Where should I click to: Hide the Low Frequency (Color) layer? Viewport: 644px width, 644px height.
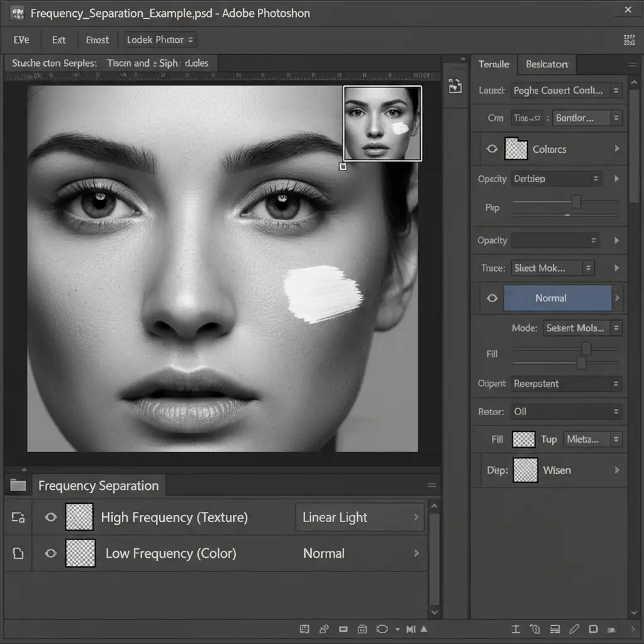50,553
